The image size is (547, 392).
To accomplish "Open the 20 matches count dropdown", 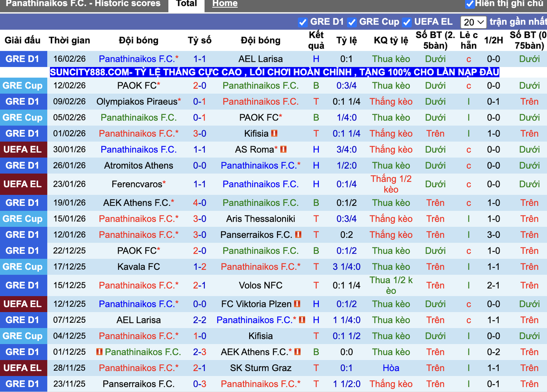I will pos(472,22).
